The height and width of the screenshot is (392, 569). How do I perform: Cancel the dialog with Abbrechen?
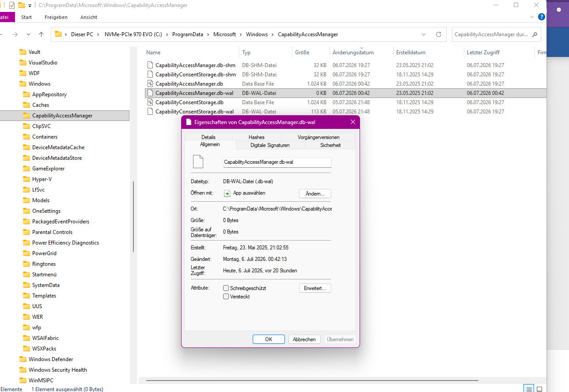click(x=304, y=339)
